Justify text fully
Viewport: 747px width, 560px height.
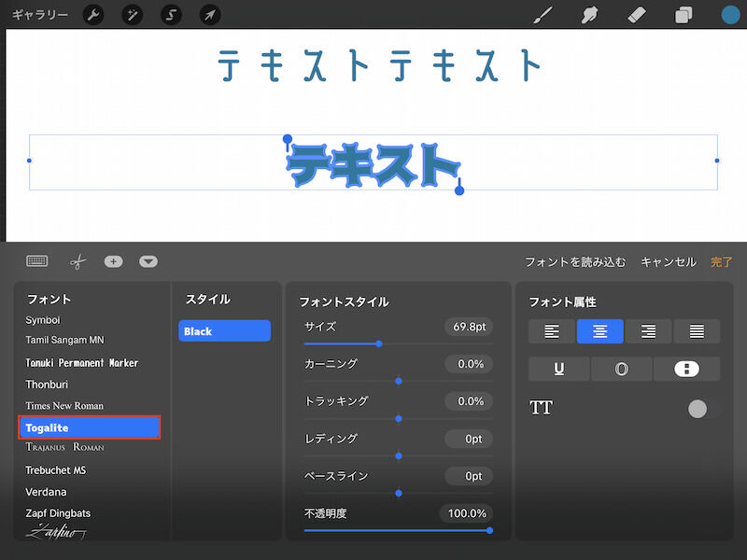pyautogui.click(x=697, y=331)
